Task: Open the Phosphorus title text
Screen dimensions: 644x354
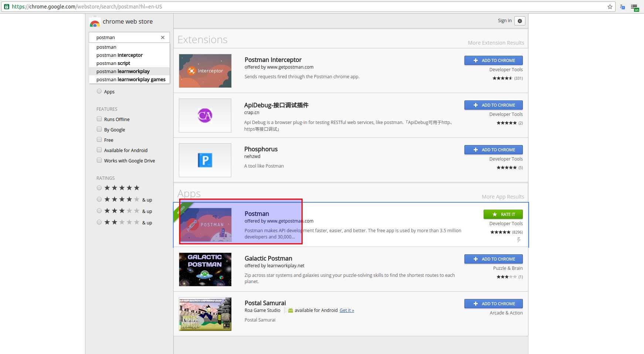Action: click(261, 149)
